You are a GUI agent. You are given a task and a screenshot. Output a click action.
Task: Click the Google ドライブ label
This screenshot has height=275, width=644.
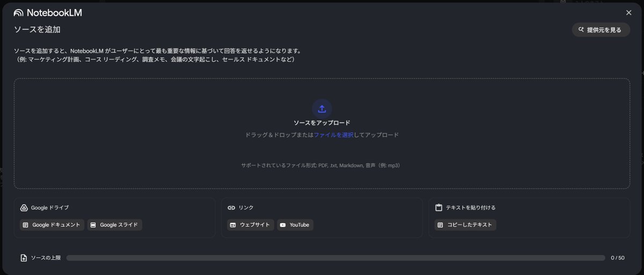pyautogui.click(x=50, y=207)
